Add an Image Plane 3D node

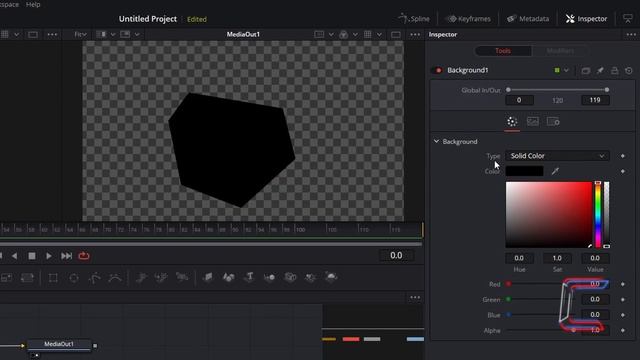click(208, 278)
